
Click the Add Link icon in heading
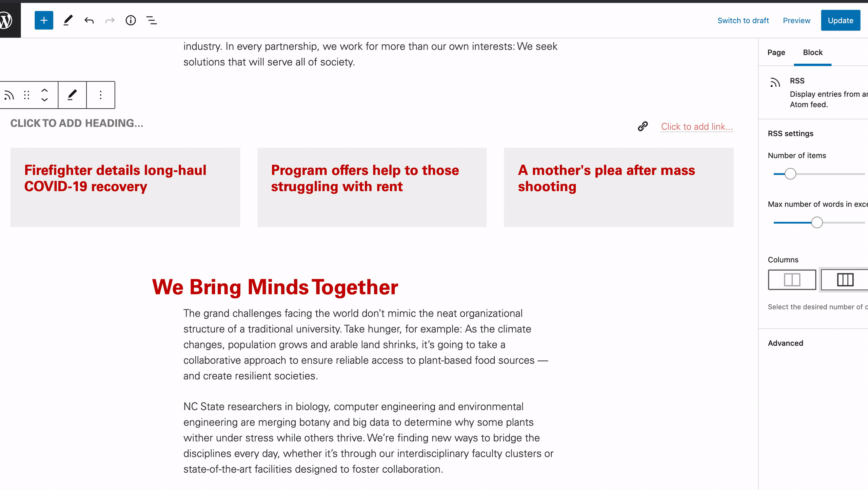pos(643,126)
